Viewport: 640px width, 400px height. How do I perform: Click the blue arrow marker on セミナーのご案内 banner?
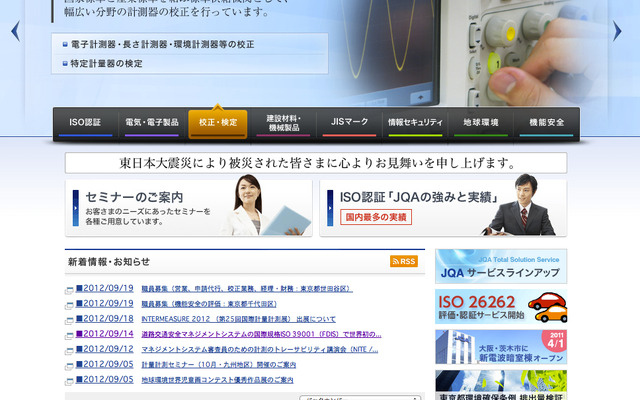pyautogui.click(x=76, y=208)
